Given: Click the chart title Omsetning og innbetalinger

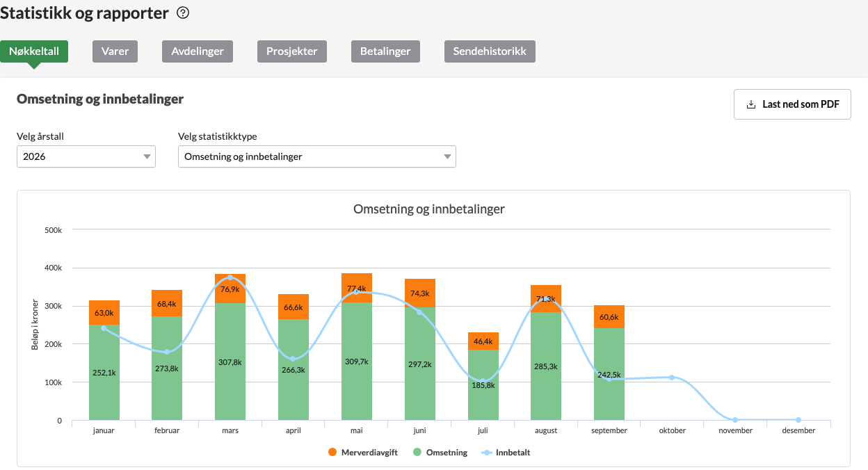Looking at the screenshot, I should pyautogui.click(x=429, y=209).
